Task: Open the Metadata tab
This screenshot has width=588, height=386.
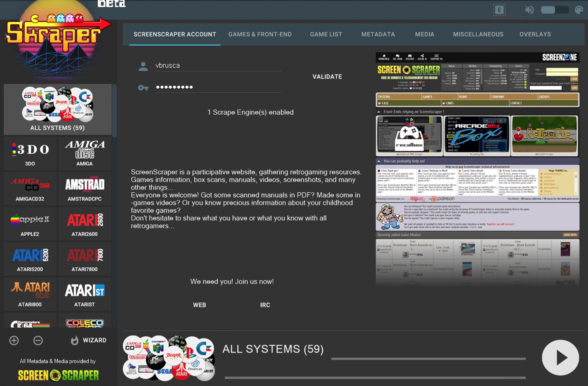Action: click(378, 34)
